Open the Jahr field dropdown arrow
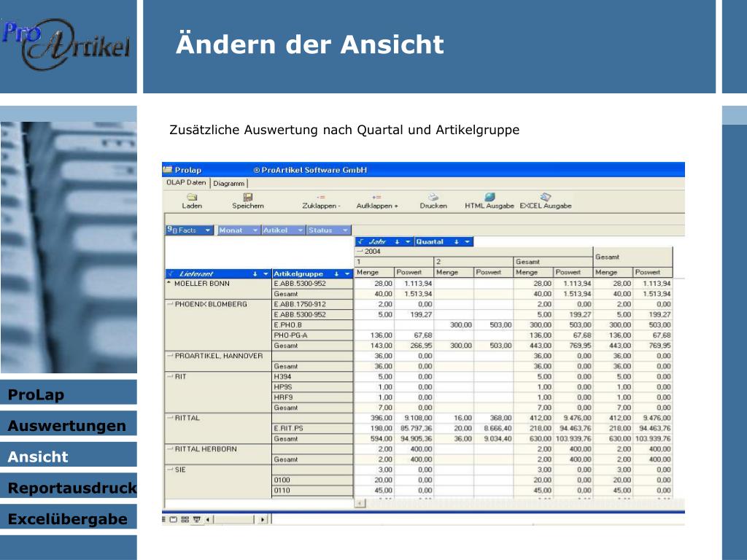The width and height of the screenshot is (747, 560). pos(408,242)
